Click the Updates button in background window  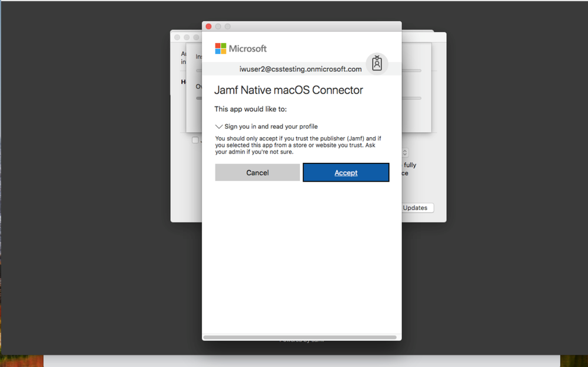(417, 208)
